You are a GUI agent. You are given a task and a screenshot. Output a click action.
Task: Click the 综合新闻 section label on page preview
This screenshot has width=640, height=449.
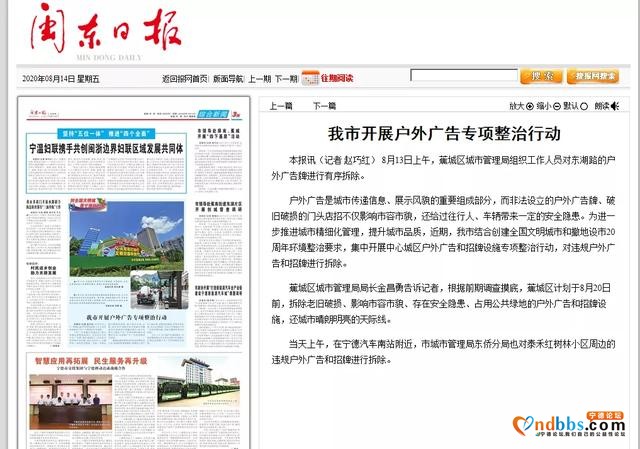[x=213, y=114]
